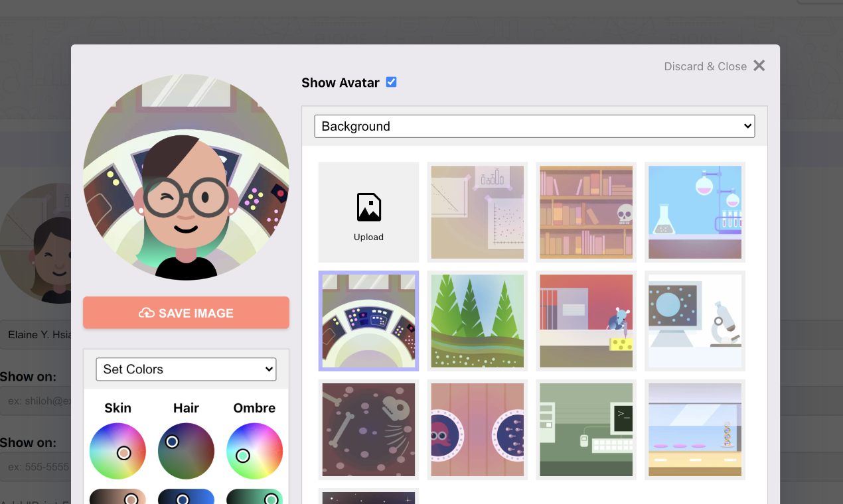This screenshot has height=504, width=843.
Task: Click the X close icon
Action: click(x=759, y=66)
